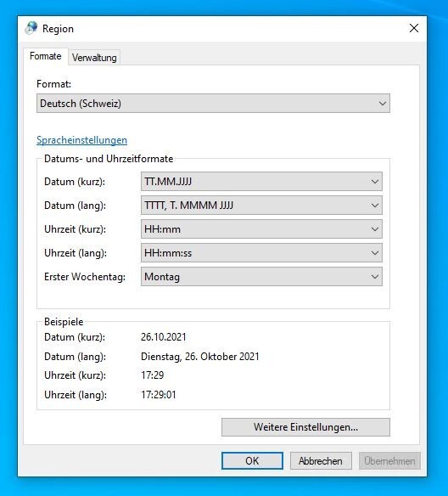Image resolution: width=448 pixels, height=496 pixels.
Task: Cancel with the Abbrechen button
Action: point(321,460)
